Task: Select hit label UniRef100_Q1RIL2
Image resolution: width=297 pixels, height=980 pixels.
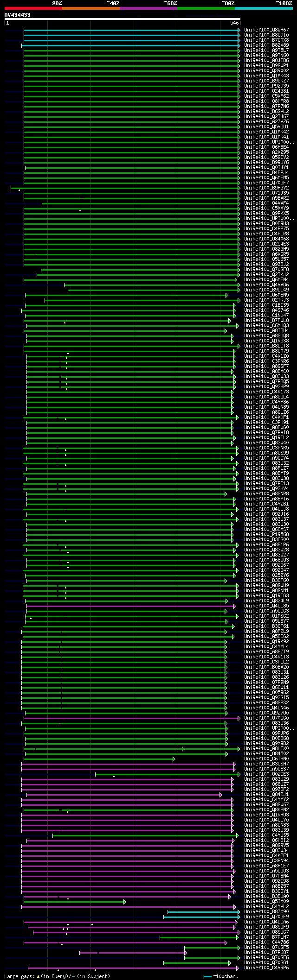Action: (x=266, y=437)
